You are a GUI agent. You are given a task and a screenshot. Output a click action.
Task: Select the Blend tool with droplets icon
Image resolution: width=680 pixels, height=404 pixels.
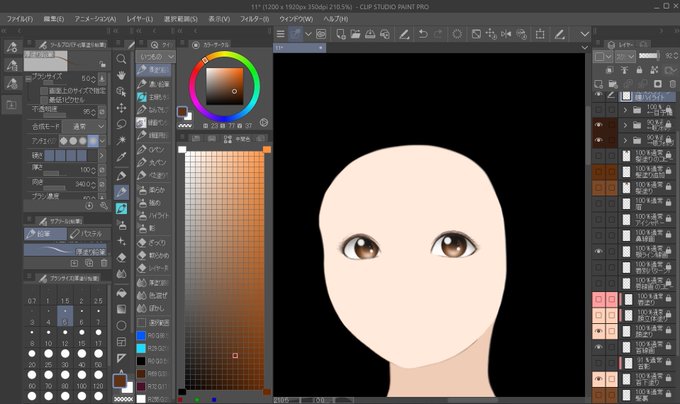point(121,274)
